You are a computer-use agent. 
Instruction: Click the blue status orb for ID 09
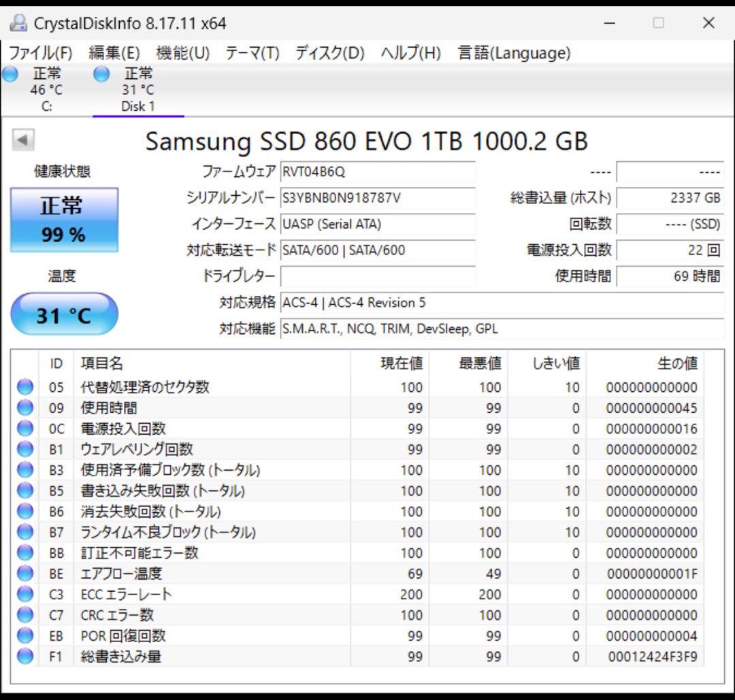click(x=25, y=407)
